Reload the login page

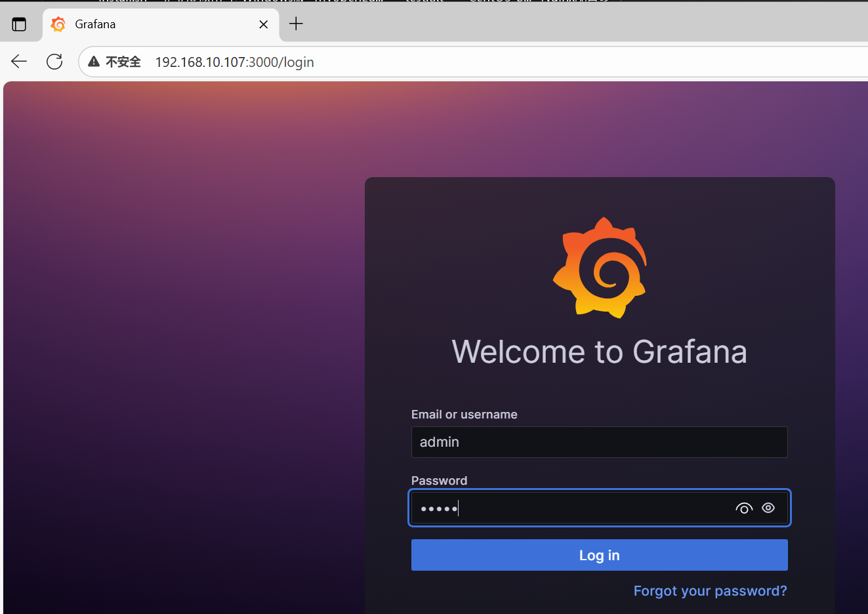(54, 62)
